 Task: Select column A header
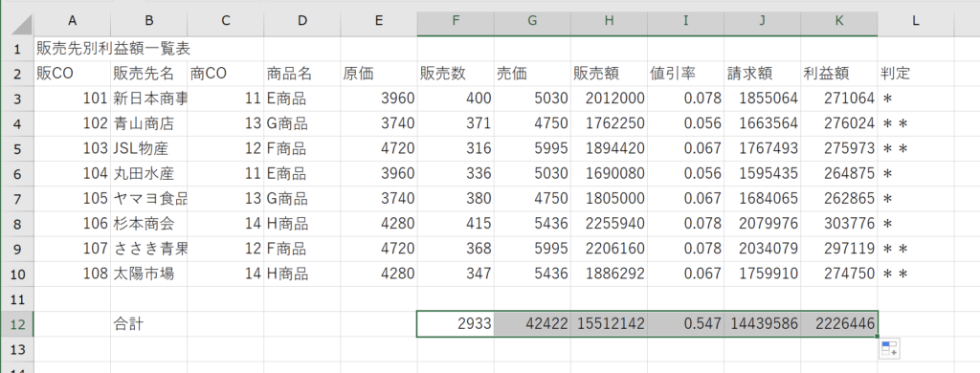(x=72, y=21)
